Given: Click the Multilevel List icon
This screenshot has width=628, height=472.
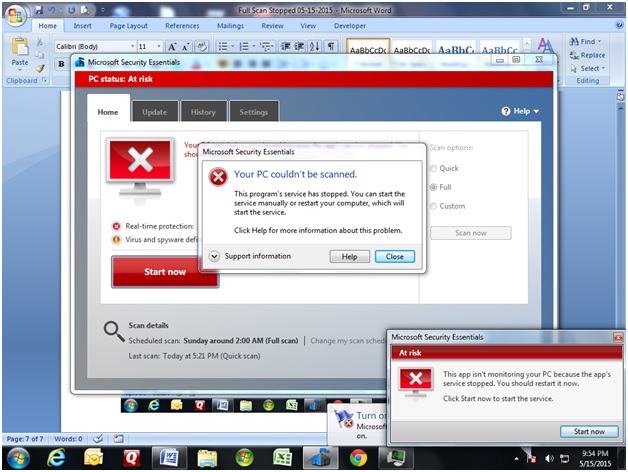Looking at the screenshot, I should (x=265, y=46).
